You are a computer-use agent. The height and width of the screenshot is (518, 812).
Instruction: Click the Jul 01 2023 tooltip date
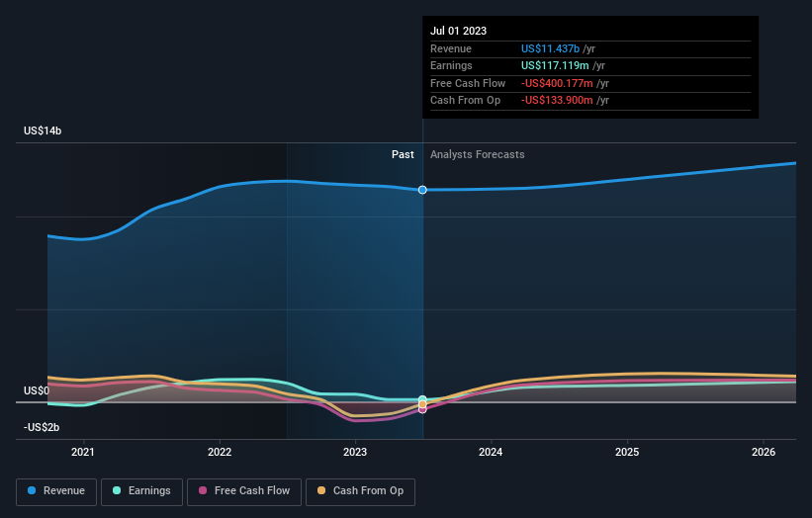(458, 31)
